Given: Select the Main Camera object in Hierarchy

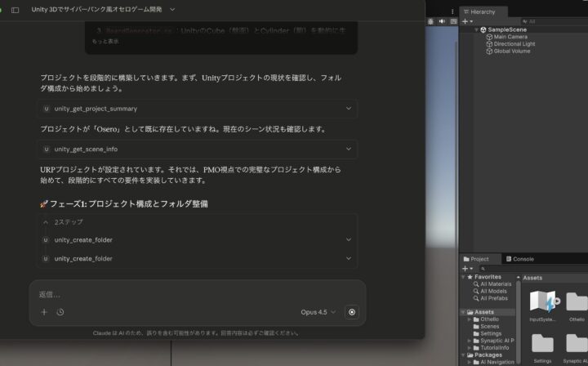Looking at the screenshot, I should pyautogui.click(x=510, y=37).
